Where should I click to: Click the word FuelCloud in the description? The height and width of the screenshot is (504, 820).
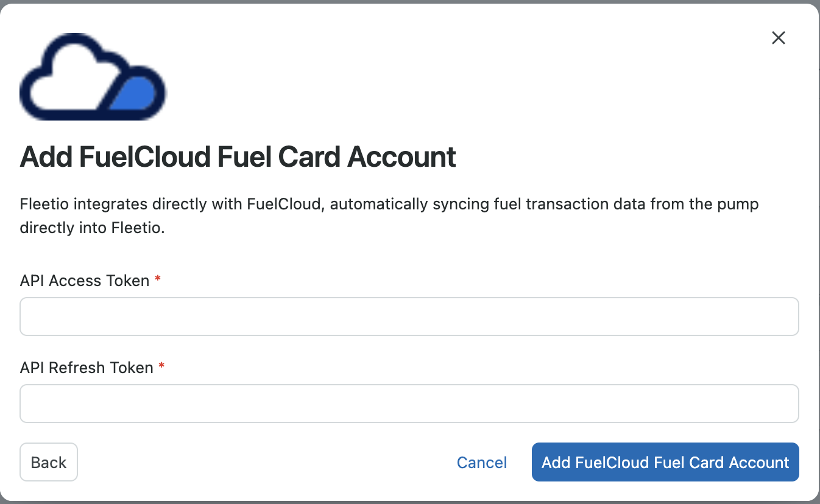(283, 204)
